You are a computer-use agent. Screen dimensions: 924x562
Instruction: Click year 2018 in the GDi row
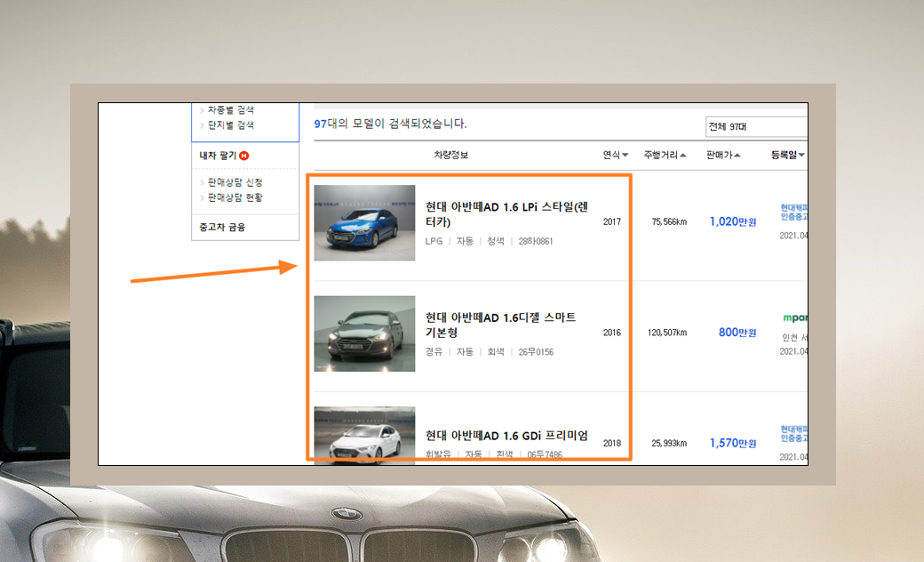[x=611, y=444]
